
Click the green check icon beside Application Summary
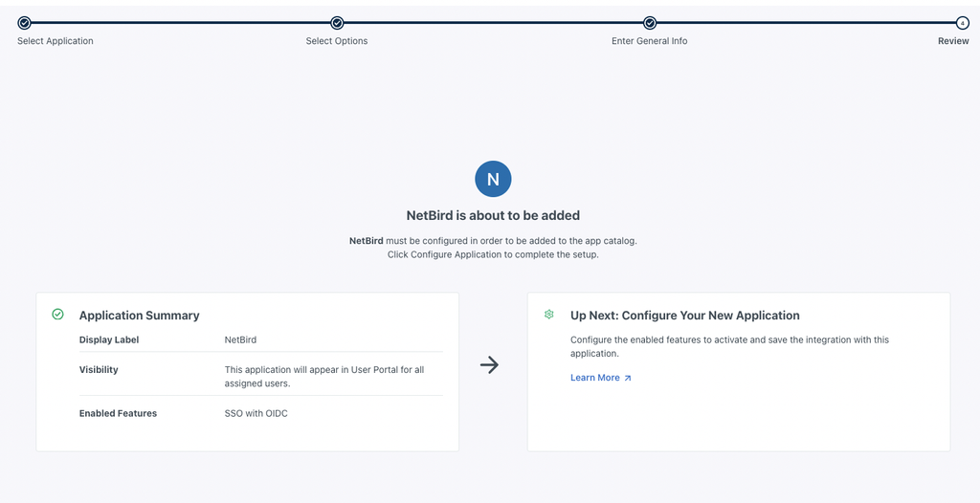[x=57, y=314]
